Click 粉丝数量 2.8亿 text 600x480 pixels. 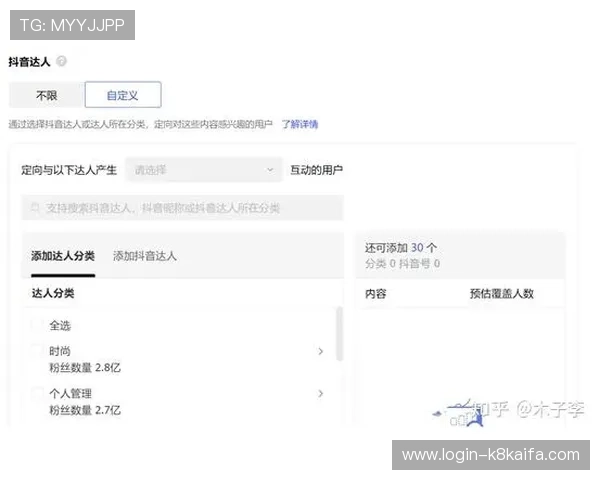(85, 368)
